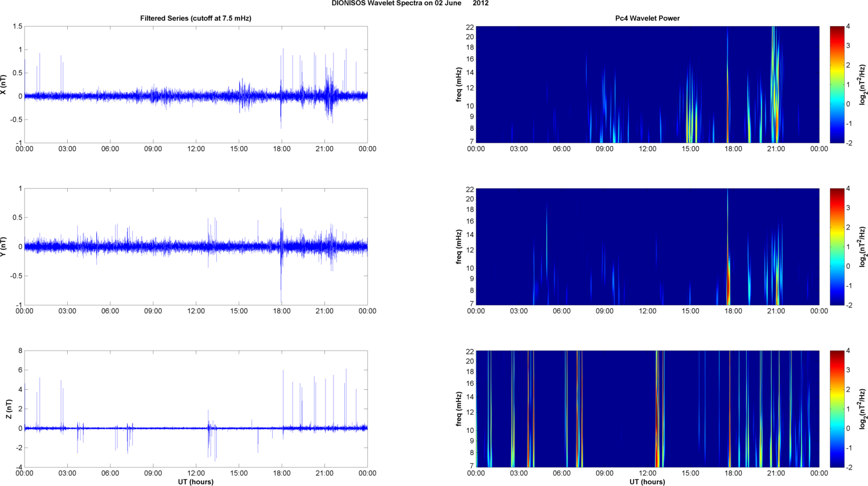The height and width of the screenshot is (486, 868).
Task: Click the Y (nT) filtered time series plot
Action: point(195,246)
